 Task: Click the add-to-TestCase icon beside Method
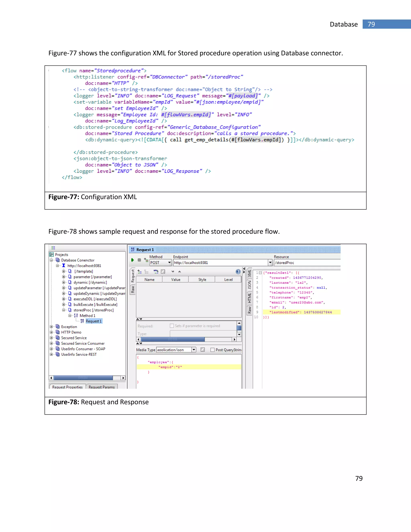point(146,260)
